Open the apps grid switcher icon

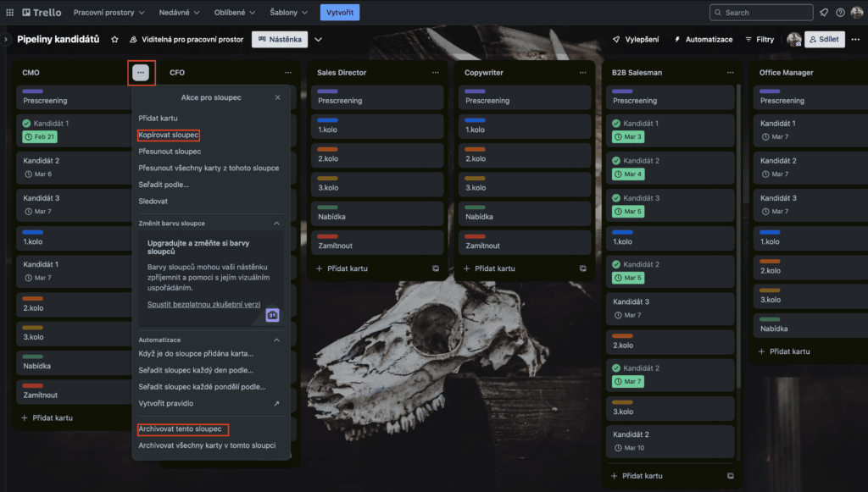pyautogui.click(x=10, y=12)
